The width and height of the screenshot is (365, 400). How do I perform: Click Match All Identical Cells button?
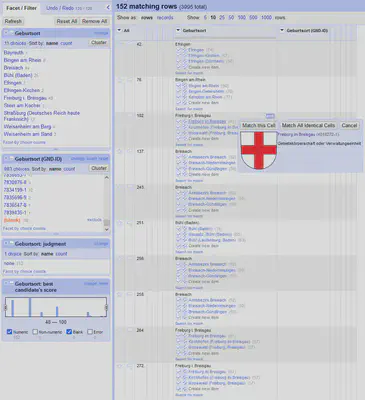coord(308,125)
